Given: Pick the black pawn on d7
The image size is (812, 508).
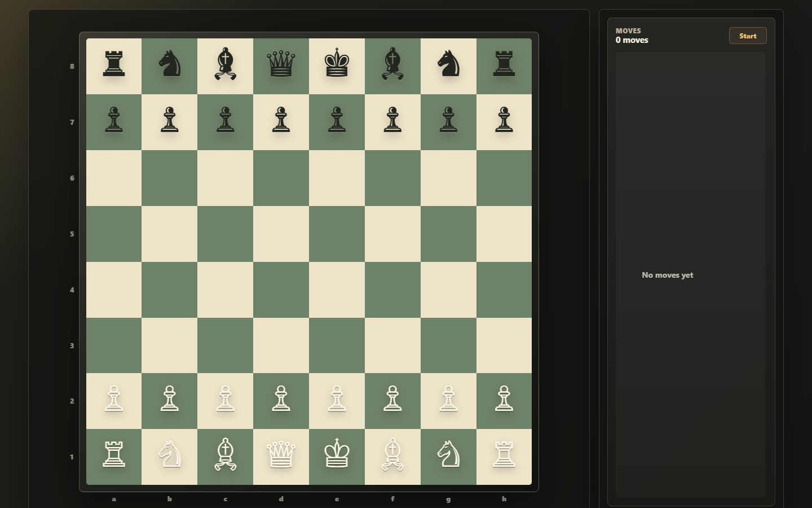Looking at the screenshot, I should click(x=281, y=122).
